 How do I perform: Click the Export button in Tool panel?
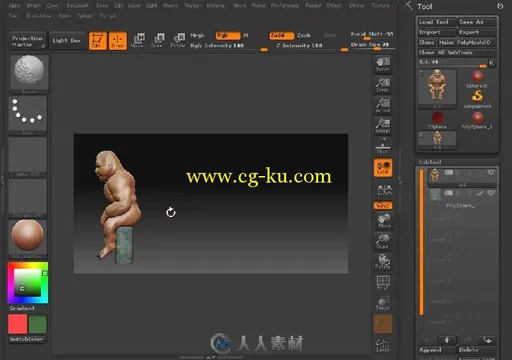click(477, 32)
